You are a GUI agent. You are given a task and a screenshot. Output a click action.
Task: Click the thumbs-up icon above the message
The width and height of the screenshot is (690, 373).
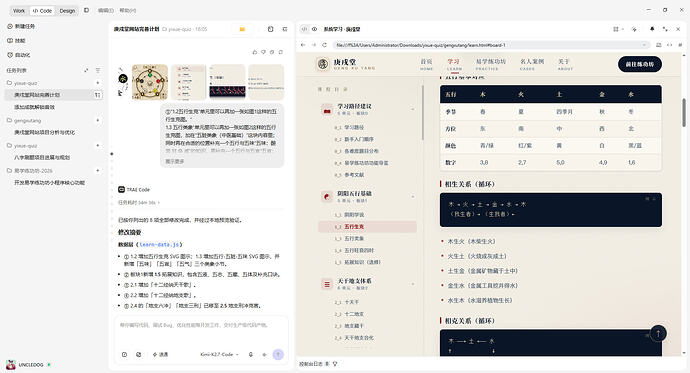pos(254,52)
